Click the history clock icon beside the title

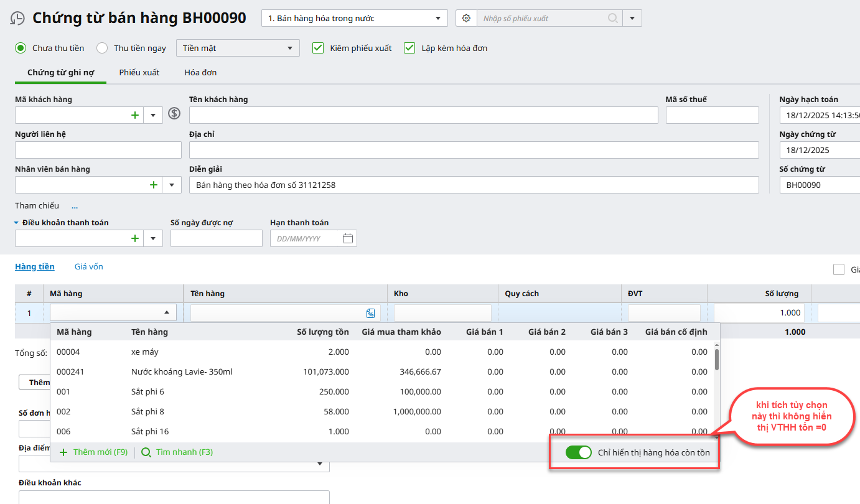click(x=18, y=19)
